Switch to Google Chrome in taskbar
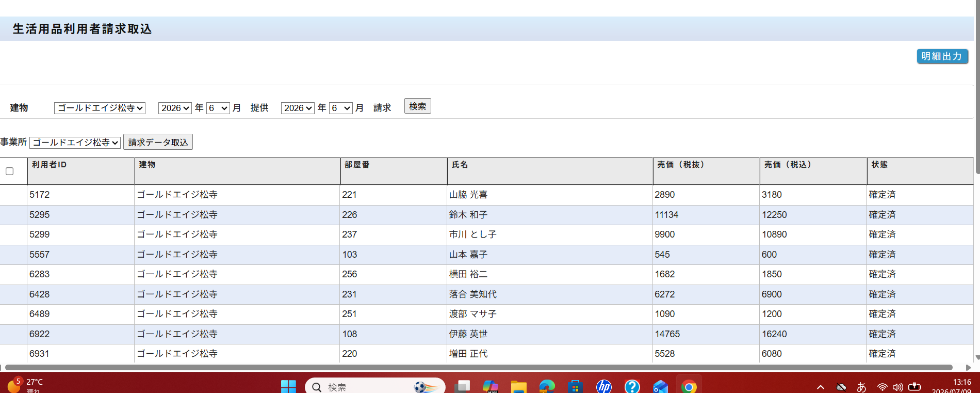Image resolution: width=980 pixels, height=393 pixels. click(689, 386)
